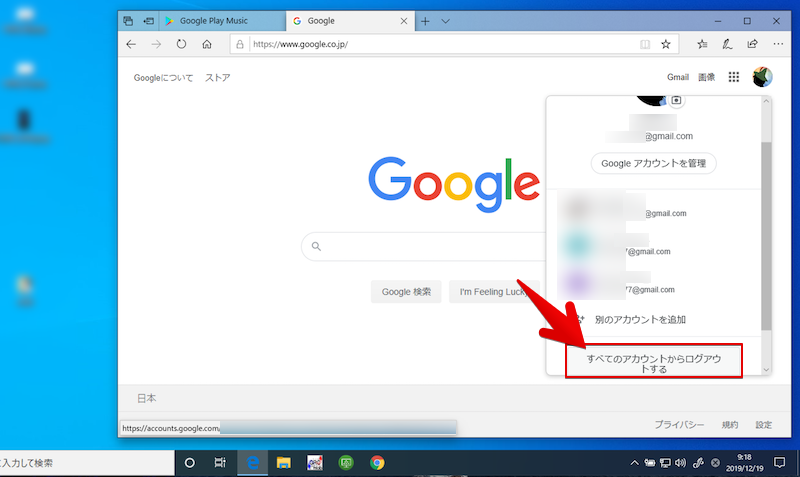Click すべてのアカウントからログアウトする button

click(x=653, y=362)
